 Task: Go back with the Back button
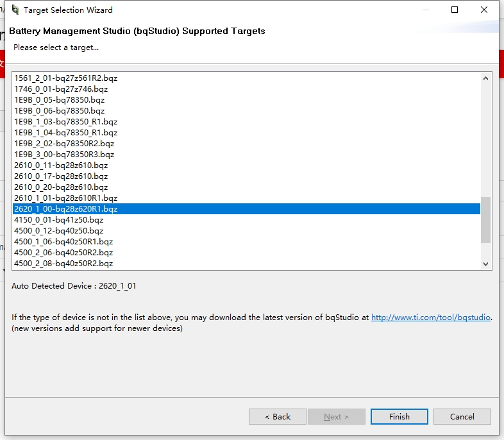278,416
